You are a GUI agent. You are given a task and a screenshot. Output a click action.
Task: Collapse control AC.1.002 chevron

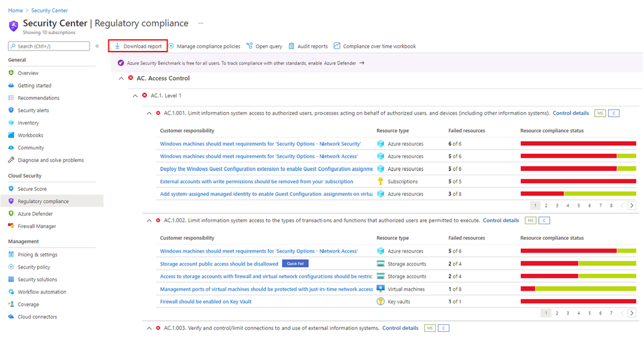pyautogui.click(x=149, y=221)
